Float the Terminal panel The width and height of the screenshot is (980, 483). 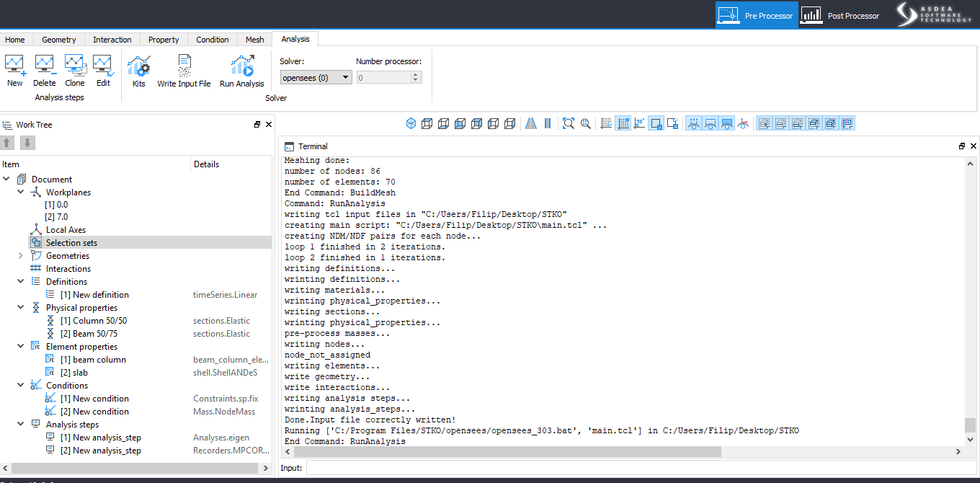pos(962,146)
